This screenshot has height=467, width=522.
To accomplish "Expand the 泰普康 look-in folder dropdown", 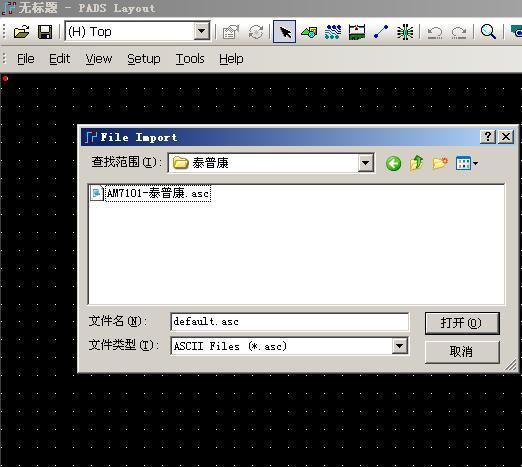I will coord(365,163).
